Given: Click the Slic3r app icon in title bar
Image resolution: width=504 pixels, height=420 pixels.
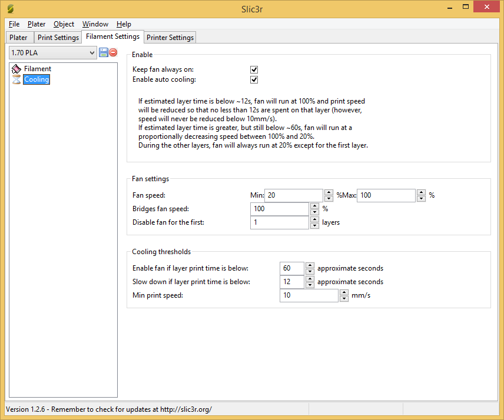Looking at the screenshot, I should coord(10,8).
